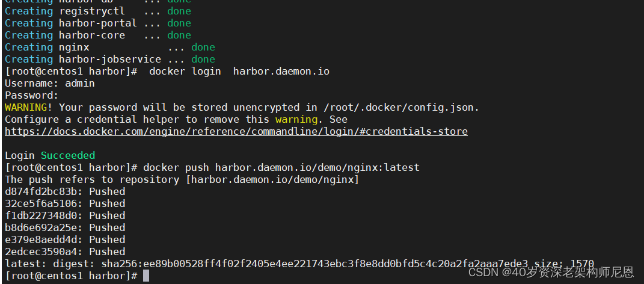Select layer ID b8d6e692a25e
644x284 pixels.
click(x=41, y=227)
